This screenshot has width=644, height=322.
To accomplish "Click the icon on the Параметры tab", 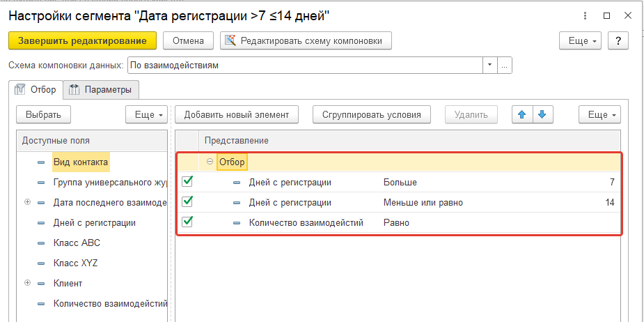I will click(x=74, y=89).
